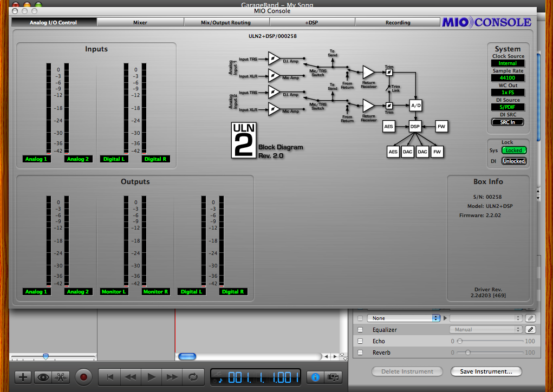Click the Go to Beginning button
553x392 pixels.
click(x=109, y=377)
